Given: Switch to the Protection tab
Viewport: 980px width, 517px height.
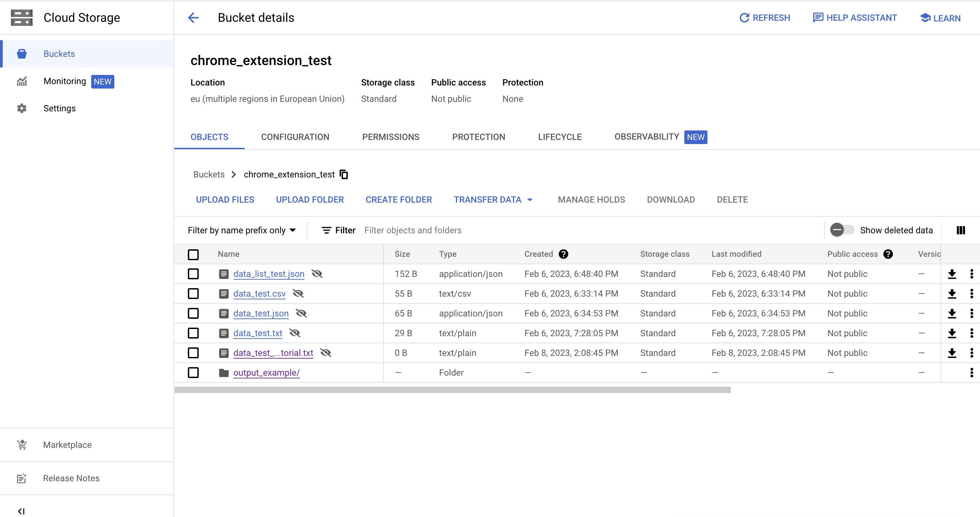Looking at the screenshot, I should [x=478, y=137].
